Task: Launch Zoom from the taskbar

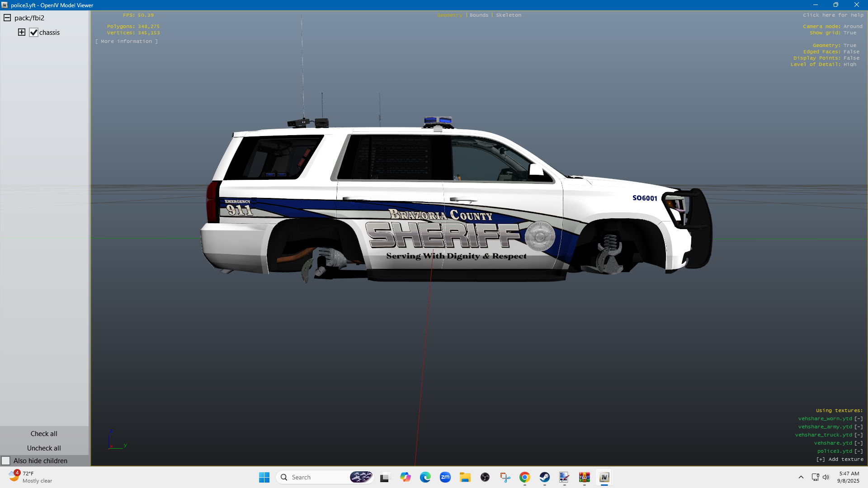Action: (445, 477)
